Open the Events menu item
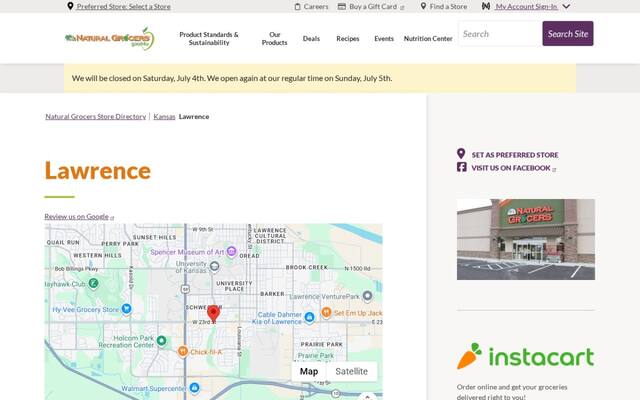 click(384, 38)
